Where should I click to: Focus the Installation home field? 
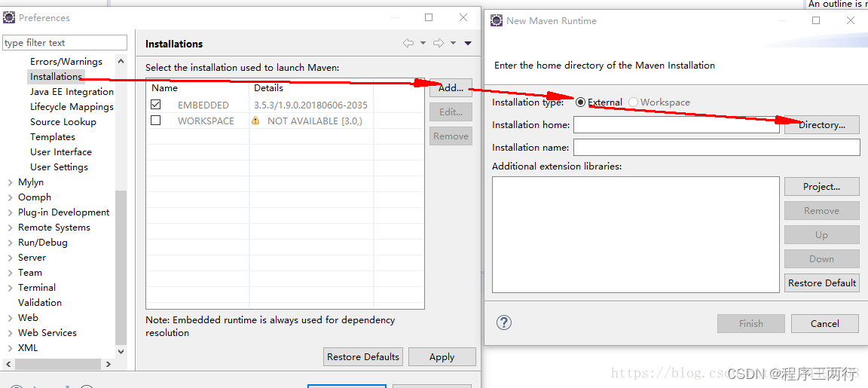click(677, 125)
